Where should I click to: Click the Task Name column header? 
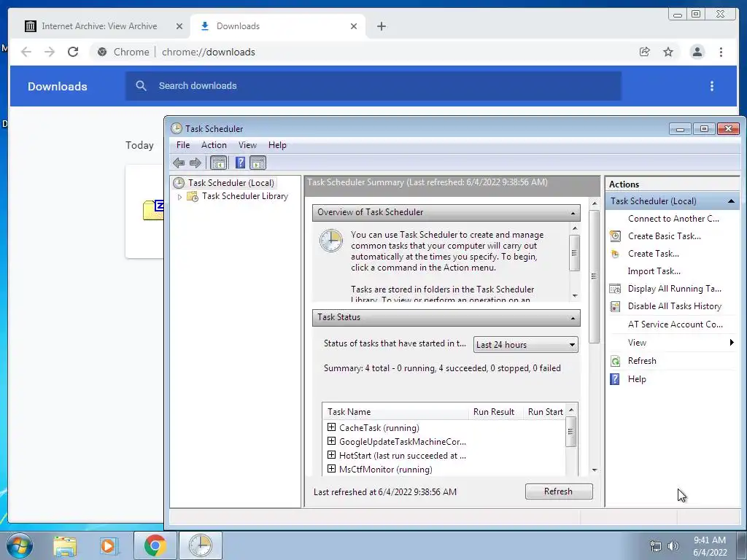[x=395, y=412]
